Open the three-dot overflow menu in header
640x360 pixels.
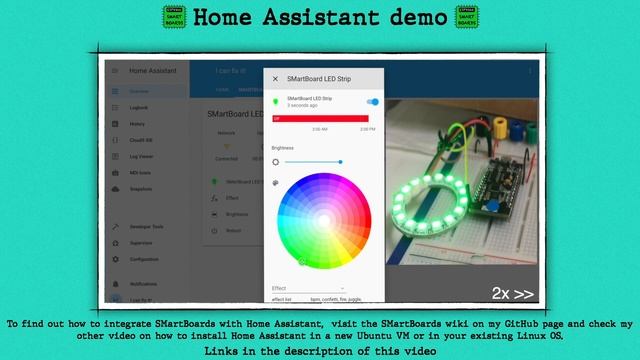pos(530,71)
